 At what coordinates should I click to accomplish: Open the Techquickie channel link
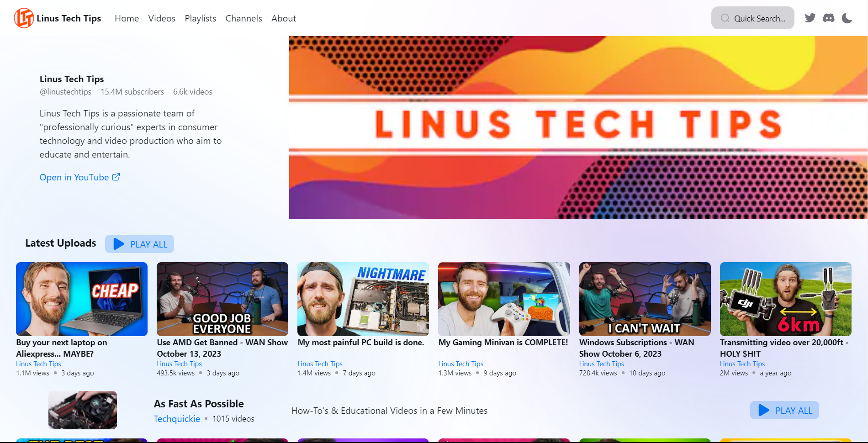pyautogui.click(x=177, y=419)
